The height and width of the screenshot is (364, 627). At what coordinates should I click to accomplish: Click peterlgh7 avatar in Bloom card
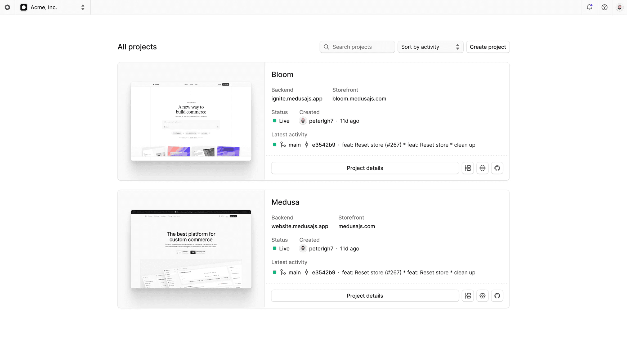[x=303, y=121]
